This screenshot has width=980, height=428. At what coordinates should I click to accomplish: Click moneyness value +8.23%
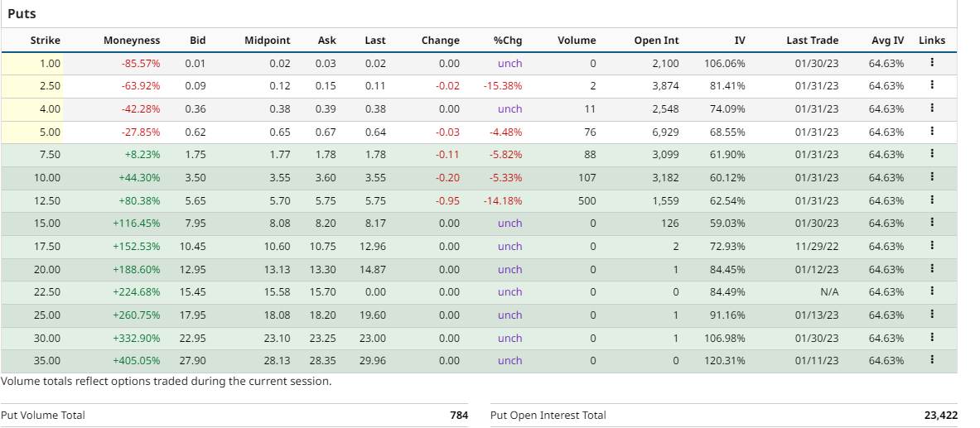143,155
